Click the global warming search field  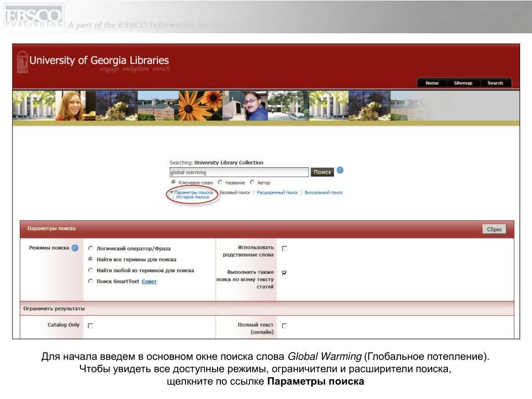239,172
